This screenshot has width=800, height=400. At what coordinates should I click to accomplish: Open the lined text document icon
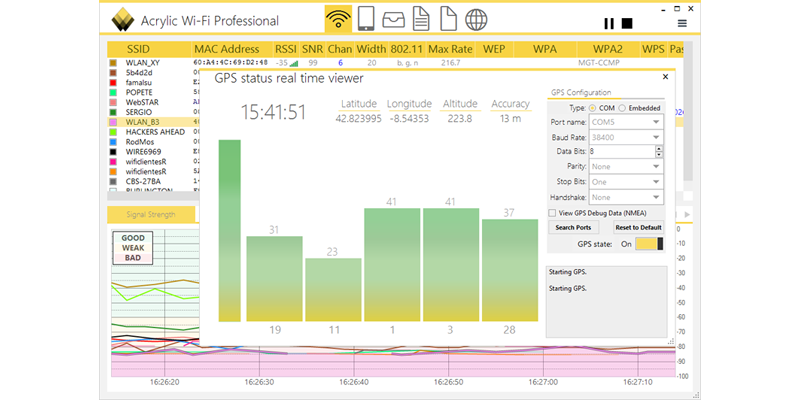[x=421, y=20]
